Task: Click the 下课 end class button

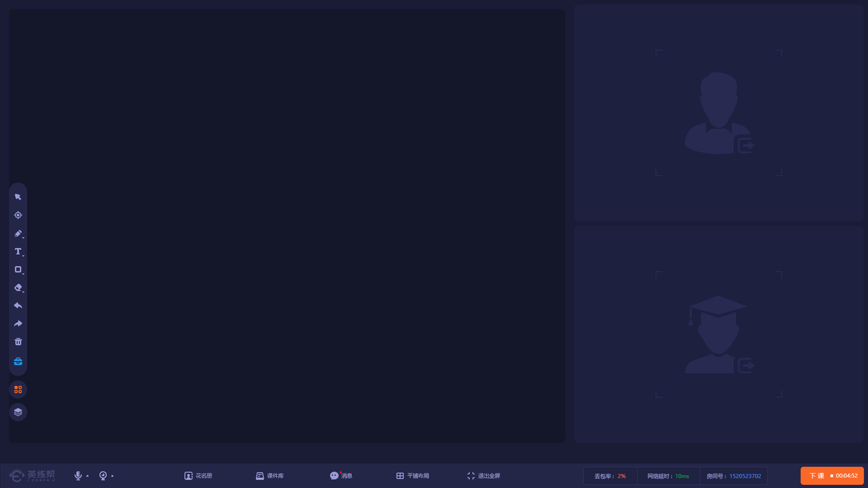Action: [x=832, y=476]
